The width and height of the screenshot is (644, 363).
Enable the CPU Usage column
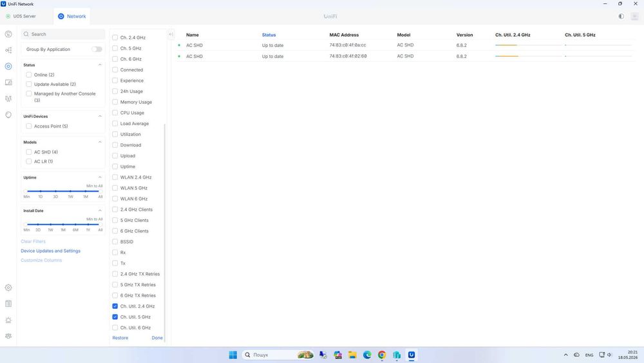[115, 113]
